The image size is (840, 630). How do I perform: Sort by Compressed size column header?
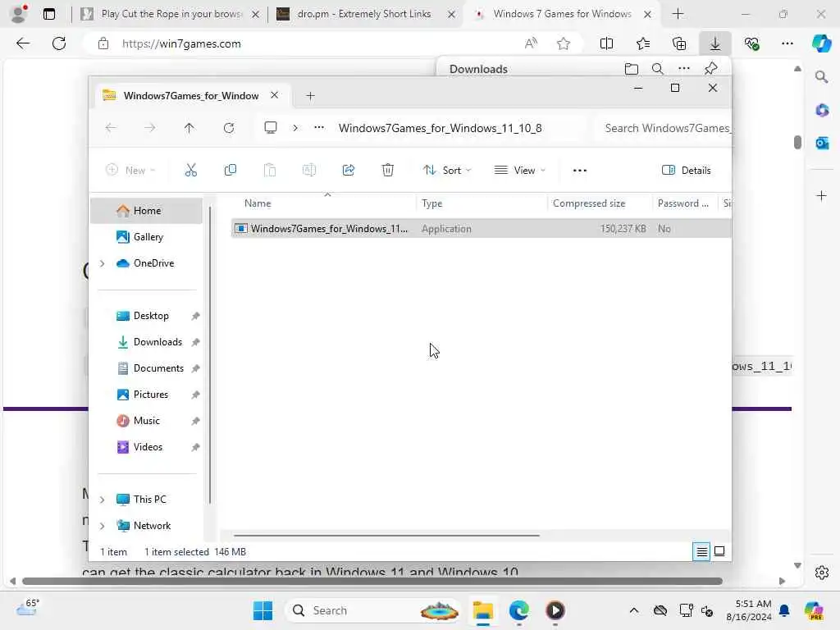pyautogui.click(x=589, y=203)
